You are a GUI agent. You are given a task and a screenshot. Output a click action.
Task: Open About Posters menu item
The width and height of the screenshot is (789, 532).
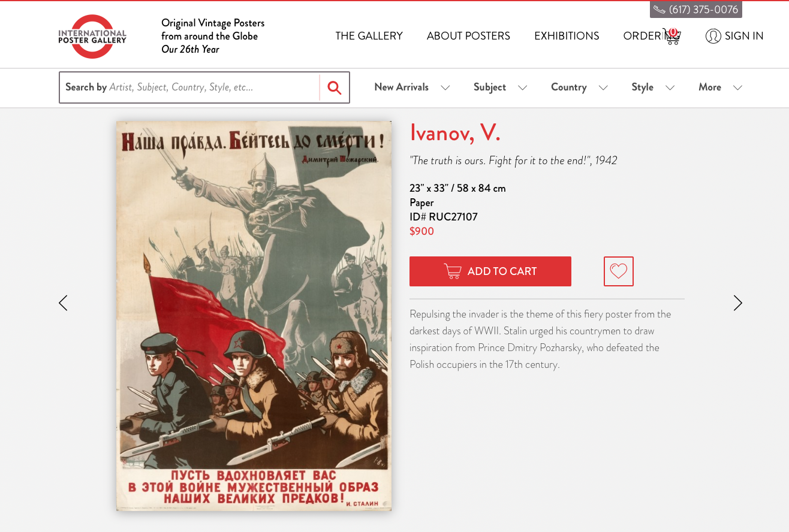(x=468, y=36)
